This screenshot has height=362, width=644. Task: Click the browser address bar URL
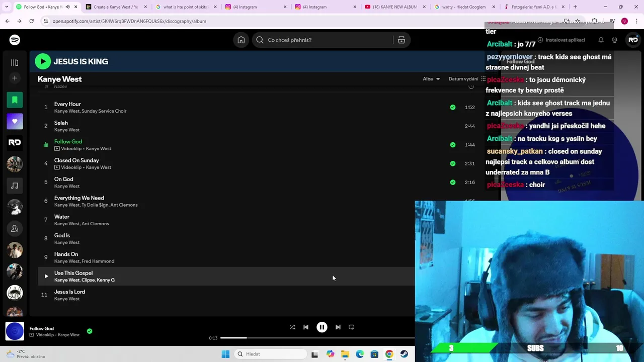coord(129,21)
